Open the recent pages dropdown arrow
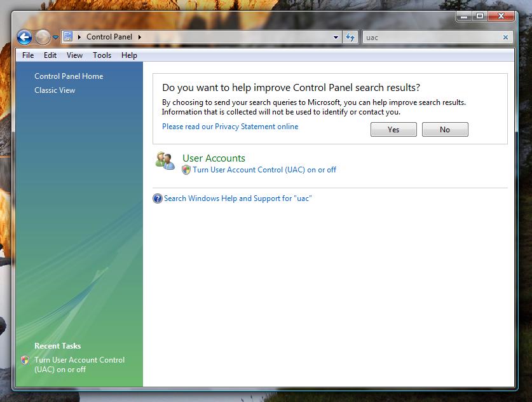The height and width of the screenshot is (402, 532). pyautogui.click(x=56, y=38)
